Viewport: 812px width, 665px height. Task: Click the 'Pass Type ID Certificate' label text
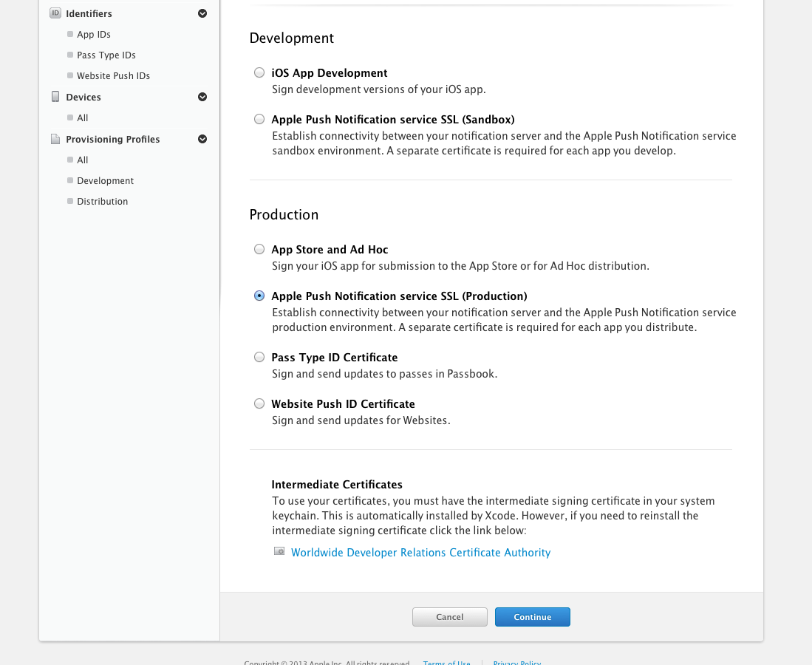pos(335,358)
